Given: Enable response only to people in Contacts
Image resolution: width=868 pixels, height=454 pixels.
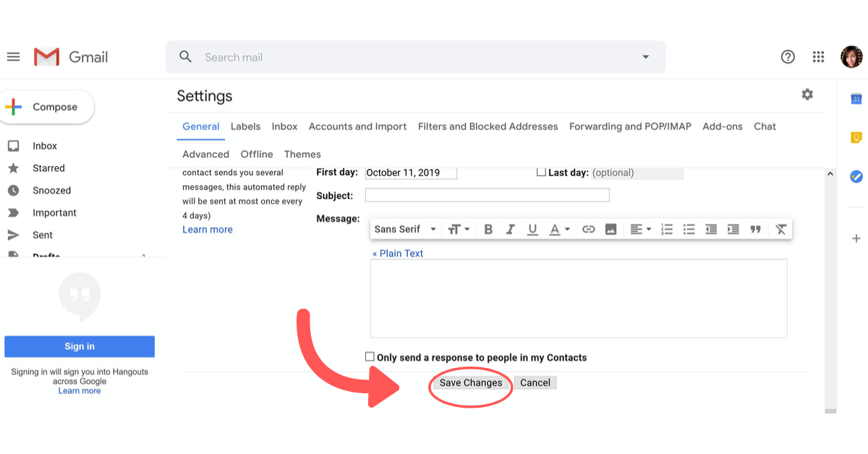Looking at the screenshot, I should (x=370, y=356).
